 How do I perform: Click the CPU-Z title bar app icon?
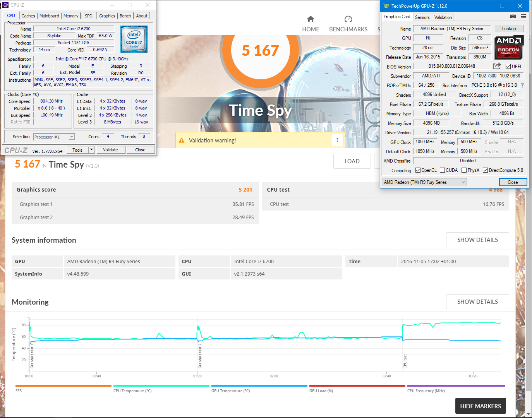click(5, 5)
